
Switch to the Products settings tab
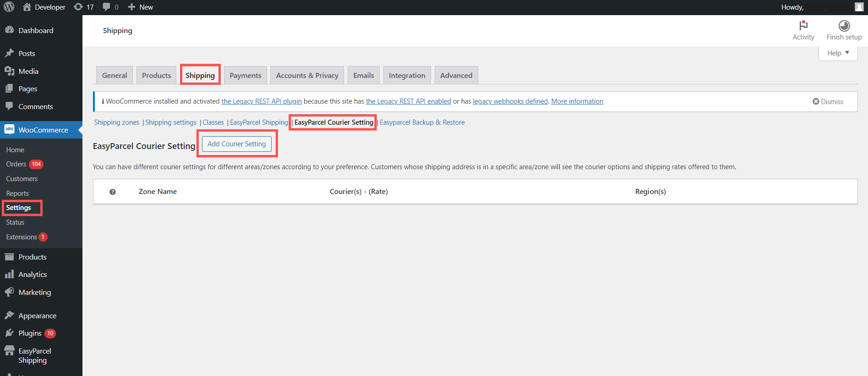tap(156, 75)
